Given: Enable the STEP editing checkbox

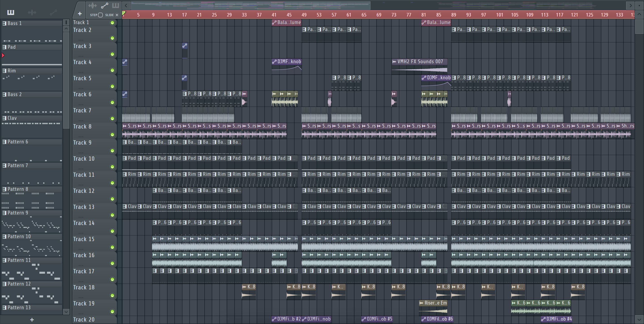Looking at the screenshot, I should [100, 15].
